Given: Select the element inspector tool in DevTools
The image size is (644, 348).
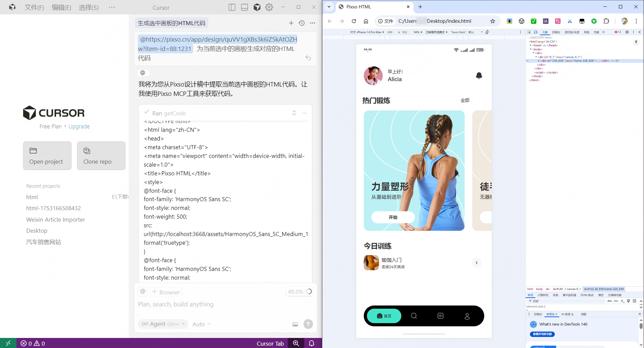Looking at the screenshot, I should [529, 32].
